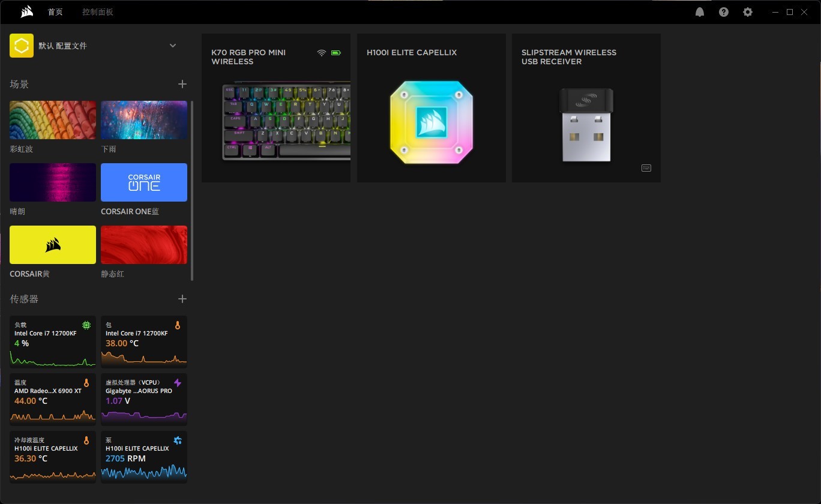This screenshot has width=821, height=504.
Task: Switch to the 控制面板 tab
Action: 98,12
